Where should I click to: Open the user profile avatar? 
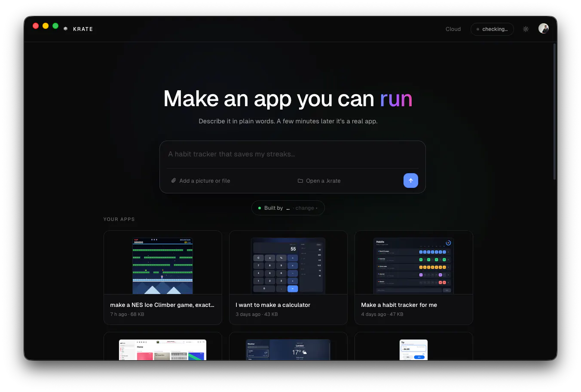[x=544, y=28]
